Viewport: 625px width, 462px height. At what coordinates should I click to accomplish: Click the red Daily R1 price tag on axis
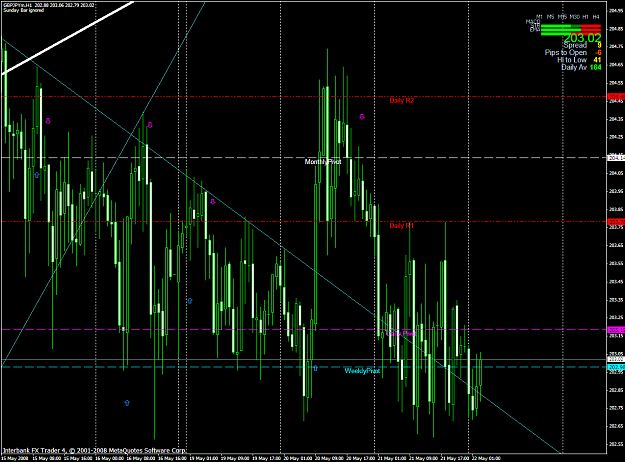click(615, 222)
